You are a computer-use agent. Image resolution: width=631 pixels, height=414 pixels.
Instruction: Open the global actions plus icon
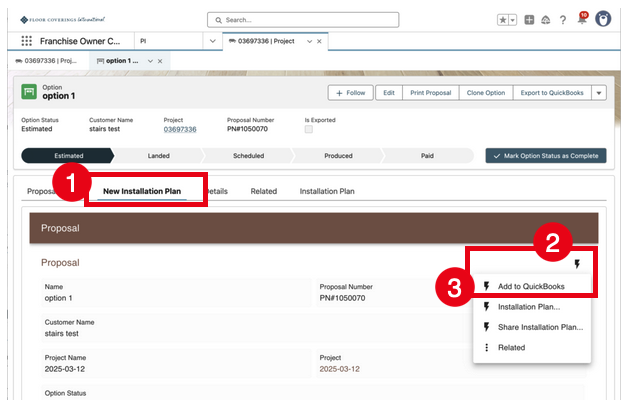click(x=529, y=19)
